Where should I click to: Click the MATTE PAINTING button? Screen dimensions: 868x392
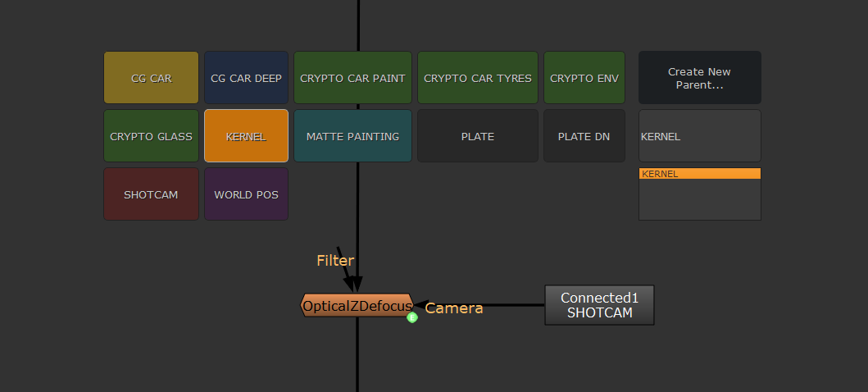pos(352,136)
